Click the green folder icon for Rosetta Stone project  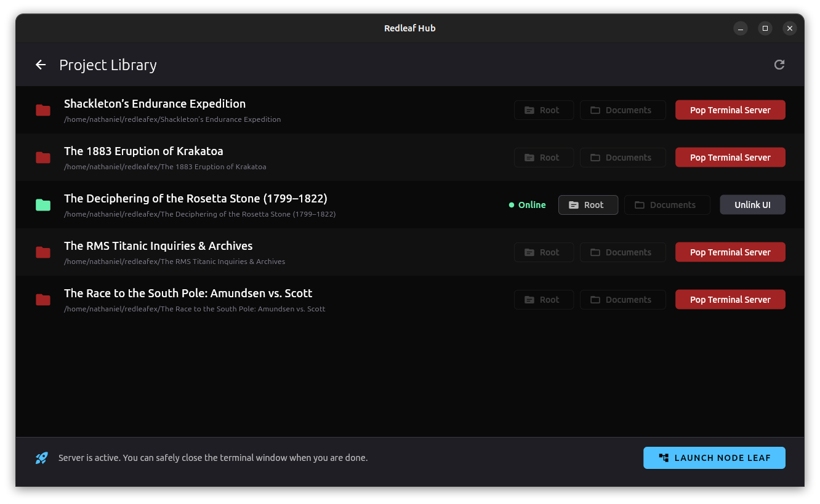click(43, 205)
